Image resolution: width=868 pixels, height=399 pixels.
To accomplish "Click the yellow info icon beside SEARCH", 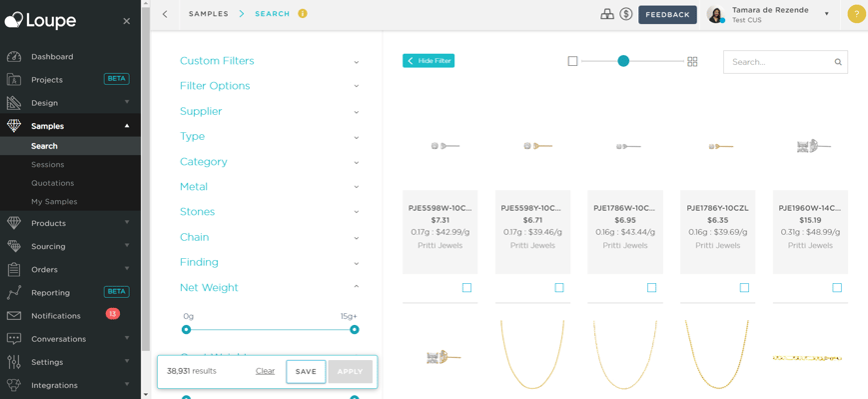I will (x=303, y=14).
